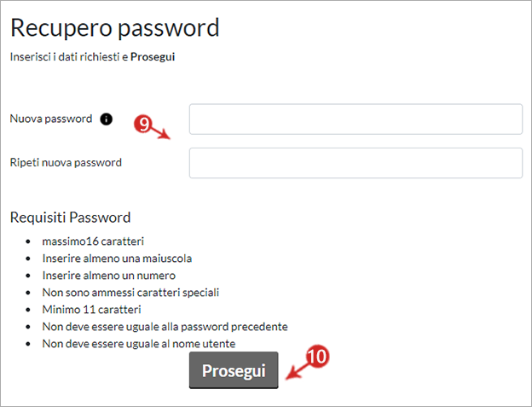Click the Ripeti nuova password label
The height and width of the screenshot is (407, 532).
click(x=66, y=163)
